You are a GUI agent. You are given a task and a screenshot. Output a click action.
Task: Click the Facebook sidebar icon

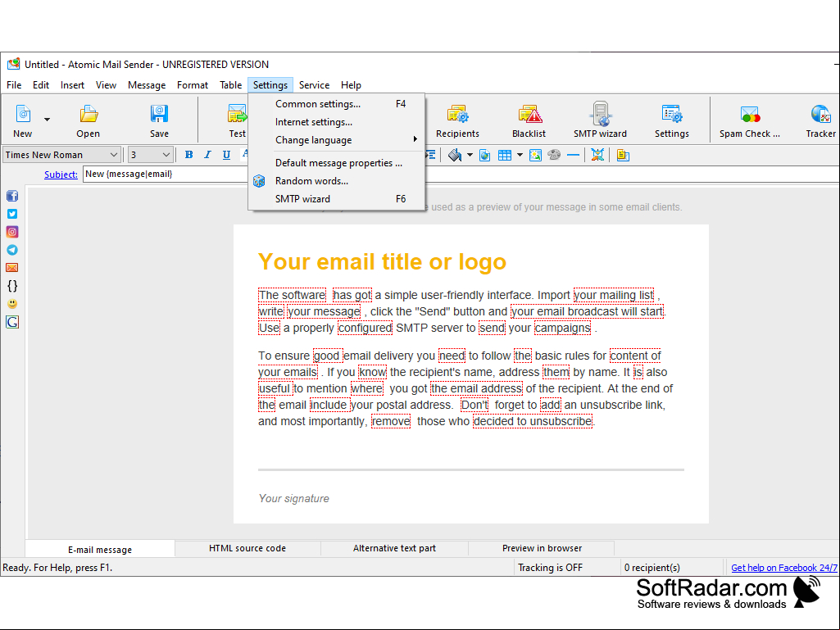pyautogui.click(x=12, y=196)
